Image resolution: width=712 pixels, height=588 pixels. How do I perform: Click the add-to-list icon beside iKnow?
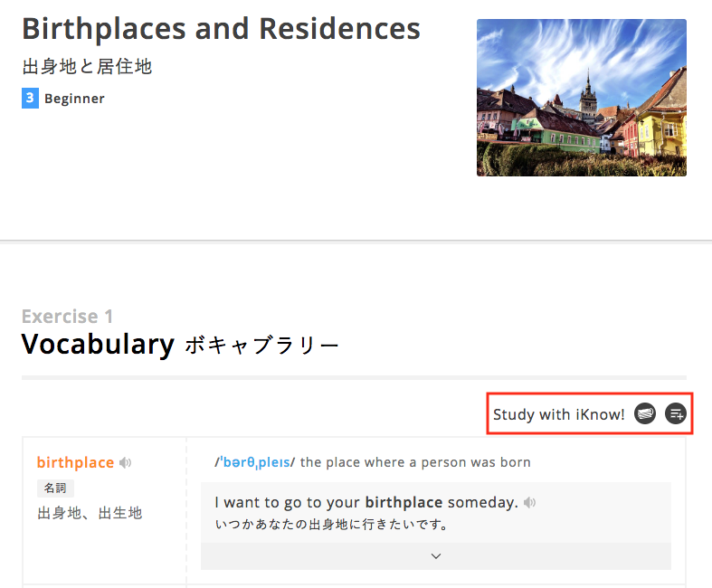(676, 413)
